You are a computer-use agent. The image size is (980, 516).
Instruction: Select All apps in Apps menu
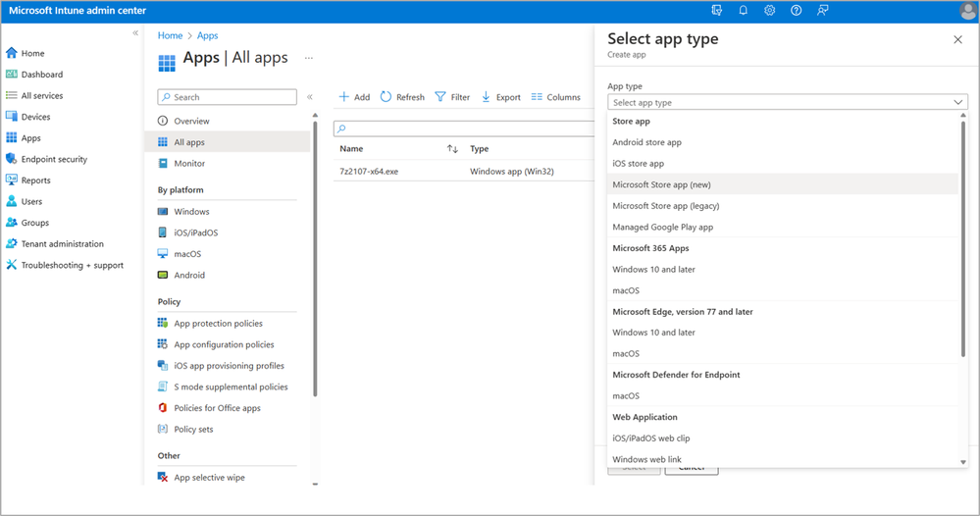[228, 142]
